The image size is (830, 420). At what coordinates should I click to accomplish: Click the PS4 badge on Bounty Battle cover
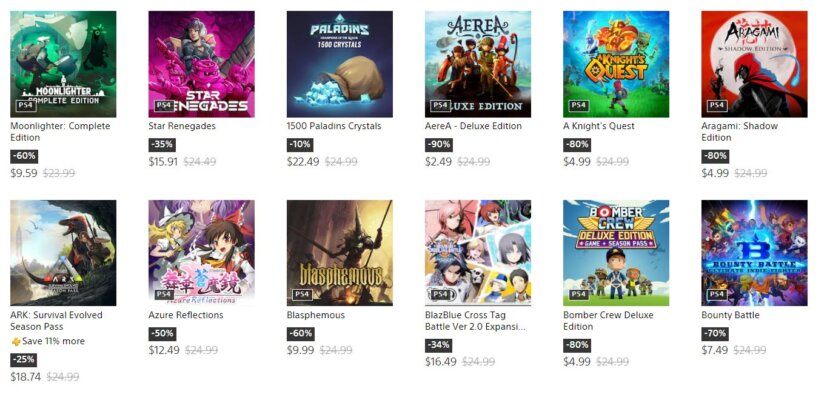[716, 294]
